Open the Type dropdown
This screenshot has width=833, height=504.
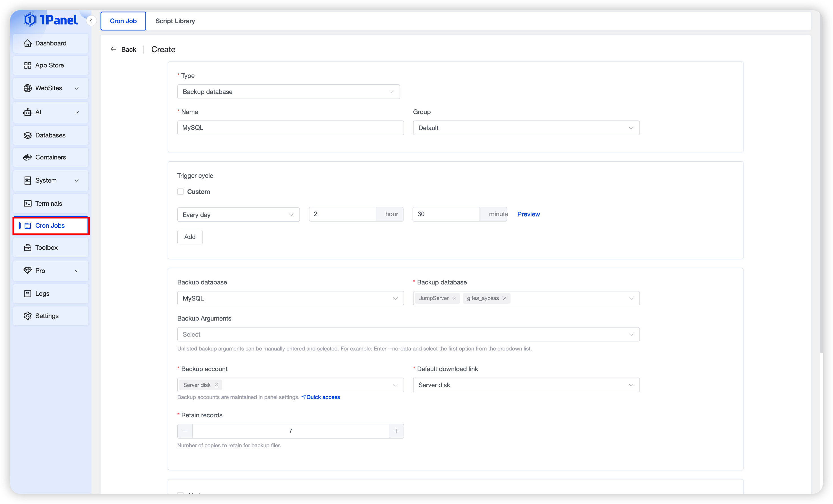[288, 92]
